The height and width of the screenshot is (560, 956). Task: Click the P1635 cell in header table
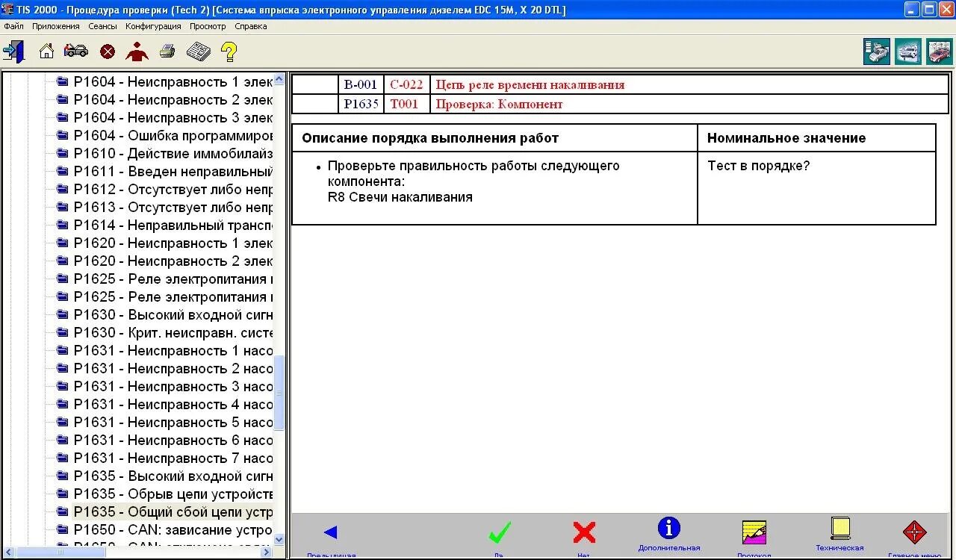[x=361, y=104]
